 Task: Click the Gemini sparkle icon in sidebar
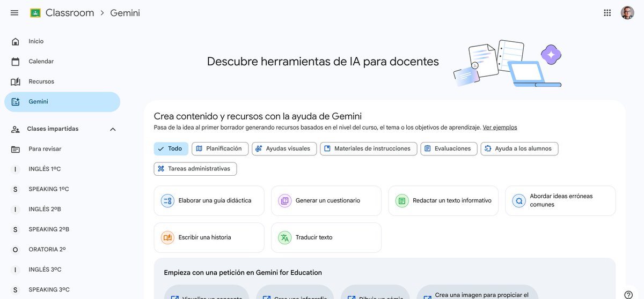pos(16,102)
